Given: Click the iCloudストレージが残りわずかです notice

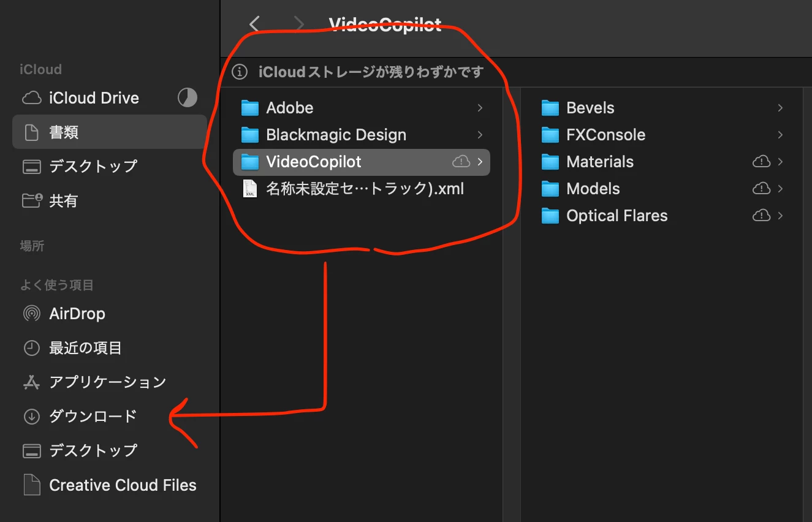Looking at the screenshot, I should pos(371,72).
